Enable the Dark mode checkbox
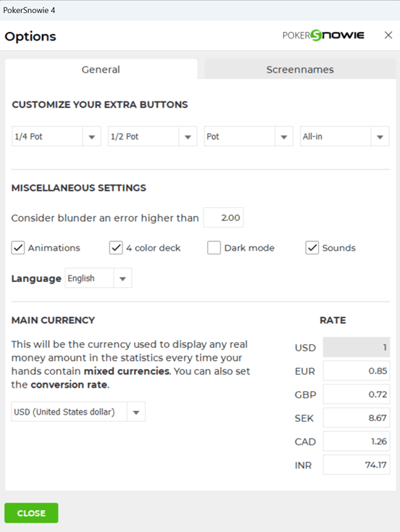The image size is (400, 532). [x=214, y=248]
